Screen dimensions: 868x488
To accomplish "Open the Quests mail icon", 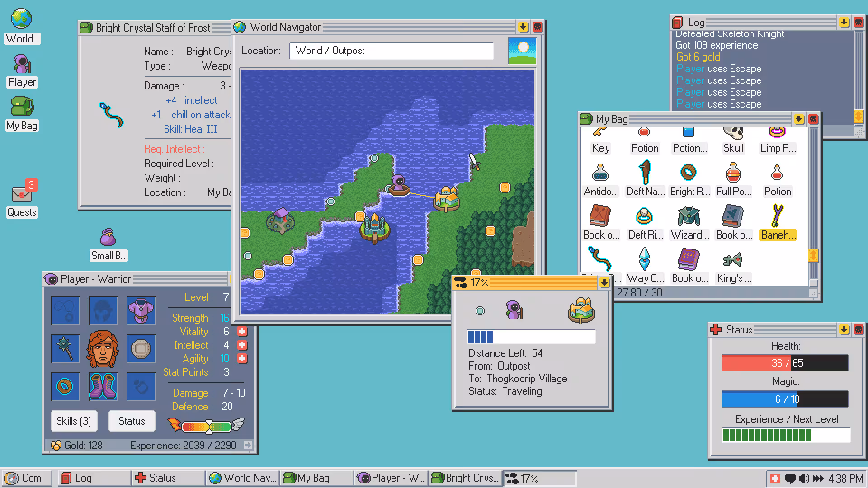I will (22, 199).
